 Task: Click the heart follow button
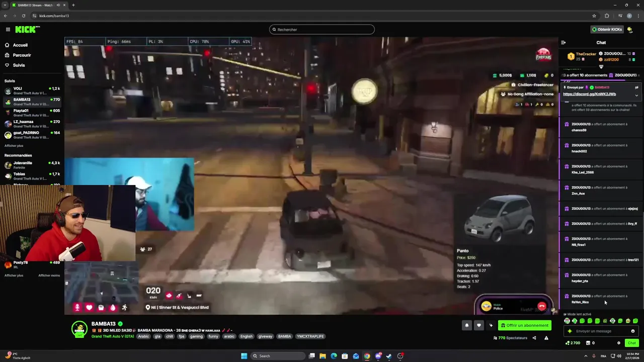[x=479, y=325]
